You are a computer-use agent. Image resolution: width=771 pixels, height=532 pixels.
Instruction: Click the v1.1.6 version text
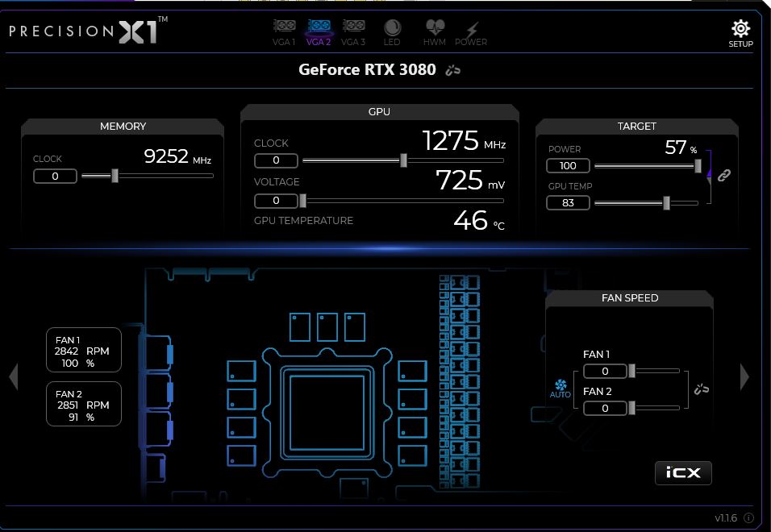click(726, 518)
